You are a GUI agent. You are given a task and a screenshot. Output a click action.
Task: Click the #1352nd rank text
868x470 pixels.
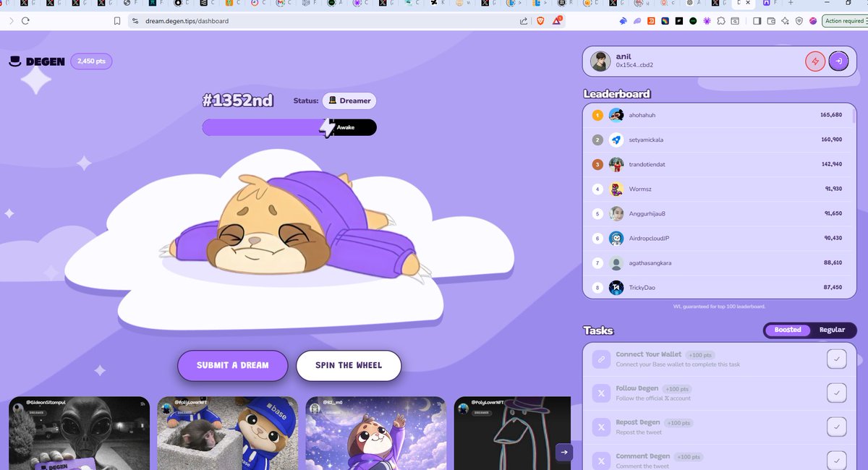[238, 101]
